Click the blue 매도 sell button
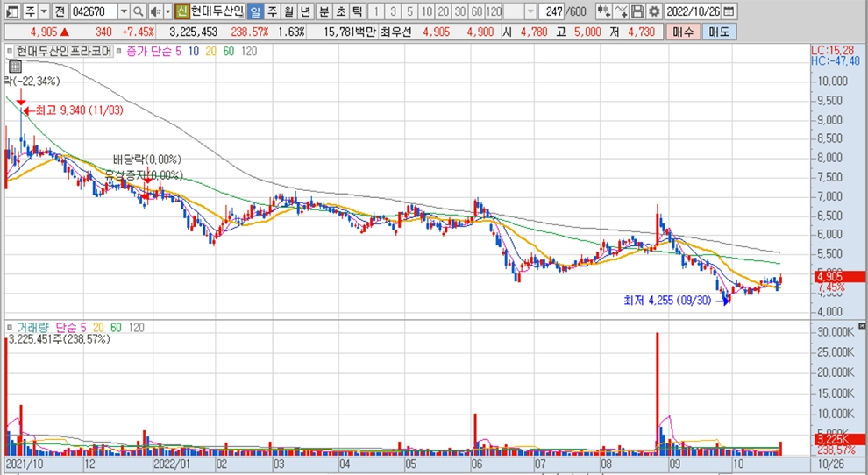This screenshot has height=475, width=868. 719,32
